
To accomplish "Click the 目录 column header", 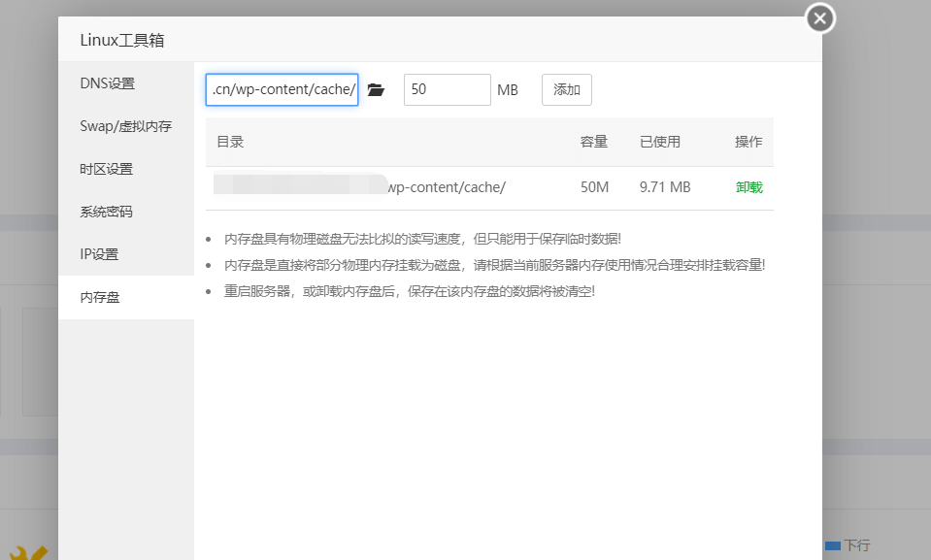I will 230,142.
